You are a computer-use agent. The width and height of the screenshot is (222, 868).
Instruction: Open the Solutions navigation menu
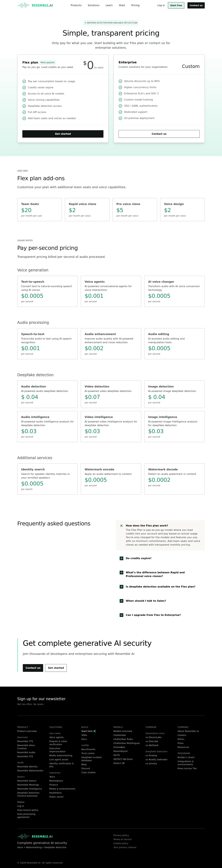94,5
